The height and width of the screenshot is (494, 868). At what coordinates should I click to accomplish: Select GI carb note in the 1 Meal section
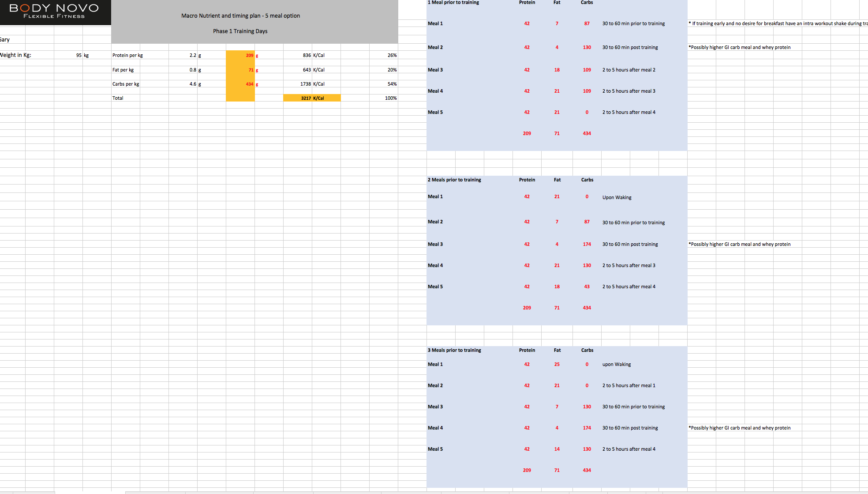740,47
